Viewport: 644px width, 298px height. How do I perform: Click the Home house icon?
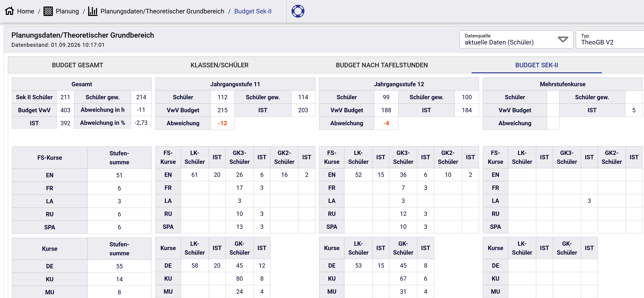tap(10, 11)
